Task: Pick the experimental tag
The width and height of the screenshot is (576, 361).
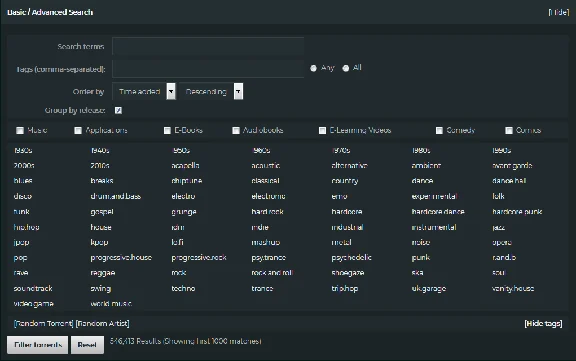Action: click(434, 196)
